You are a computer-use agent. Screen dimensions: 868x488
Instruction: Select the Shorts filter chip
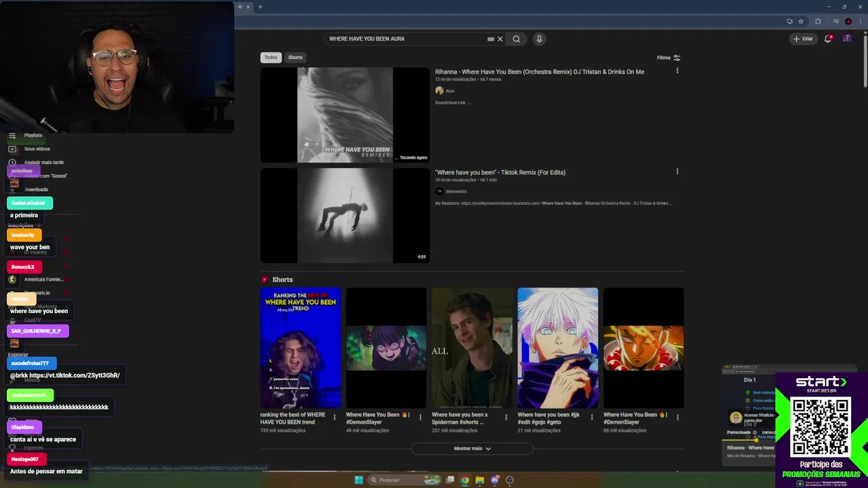(295, 58)
